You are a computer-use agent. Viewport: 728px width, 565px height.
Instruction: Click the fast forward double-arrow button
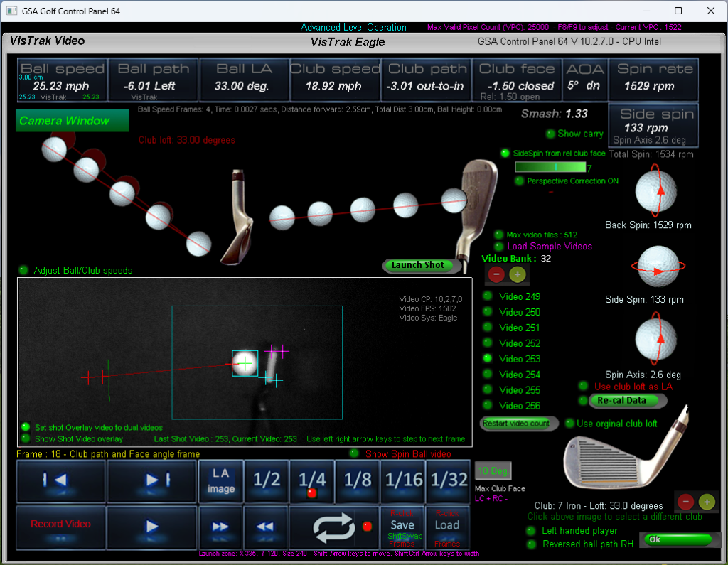(x=220, y=527)
